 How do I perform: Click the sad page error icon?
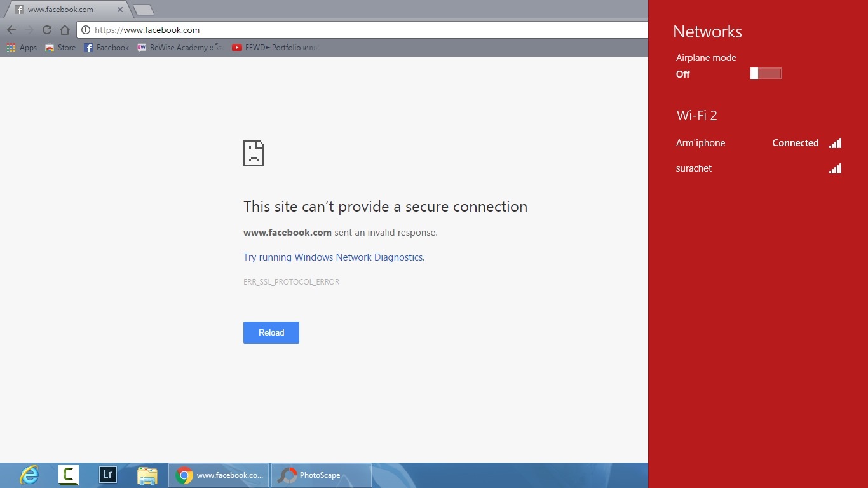[x=254, y=153]
